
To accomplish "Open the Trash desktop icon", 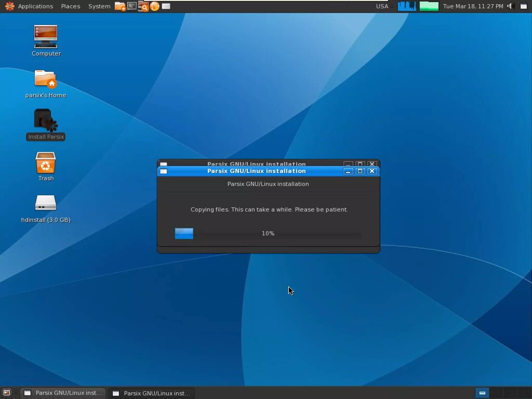I will coord(46,163).
